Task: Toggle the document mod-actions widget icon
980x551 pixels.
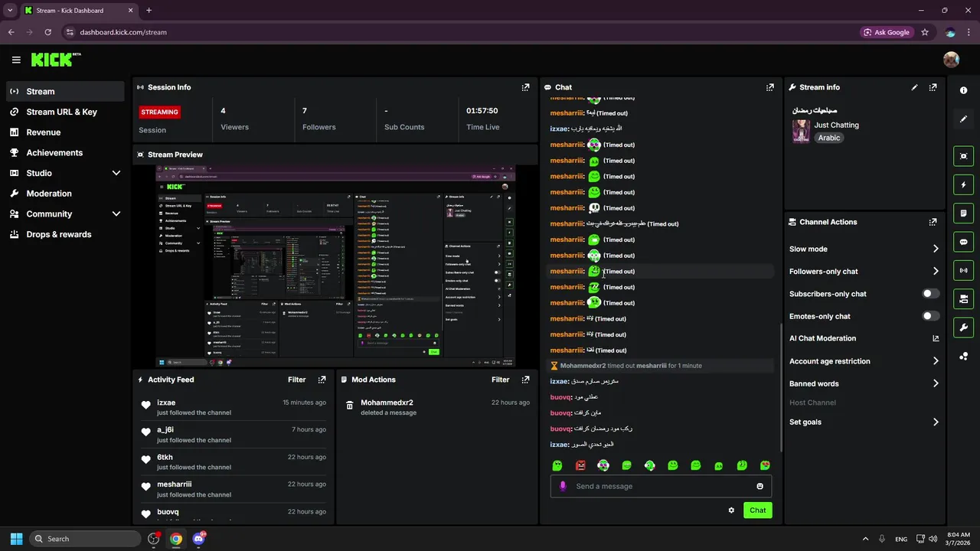Action: [963, 213]
